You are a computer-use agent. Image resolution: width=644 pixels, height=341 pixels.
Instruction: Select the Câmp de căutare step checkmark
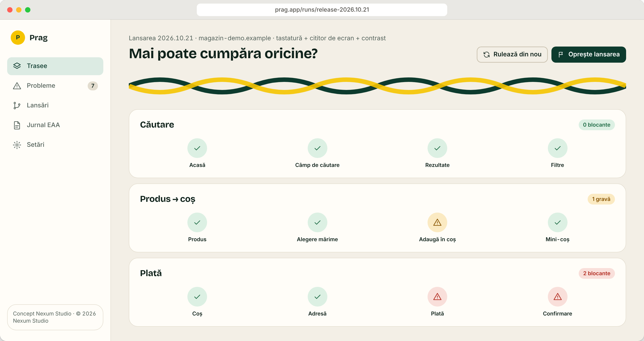point(317,148)
